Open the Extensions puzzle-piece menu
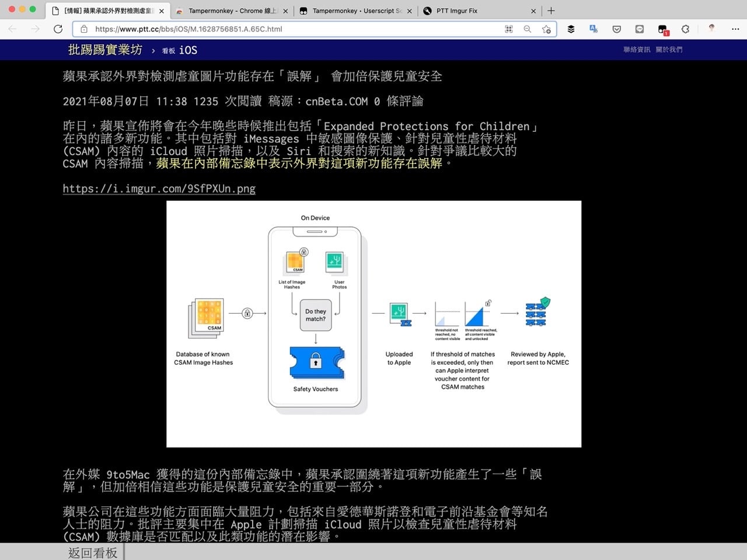 [686, 29]
